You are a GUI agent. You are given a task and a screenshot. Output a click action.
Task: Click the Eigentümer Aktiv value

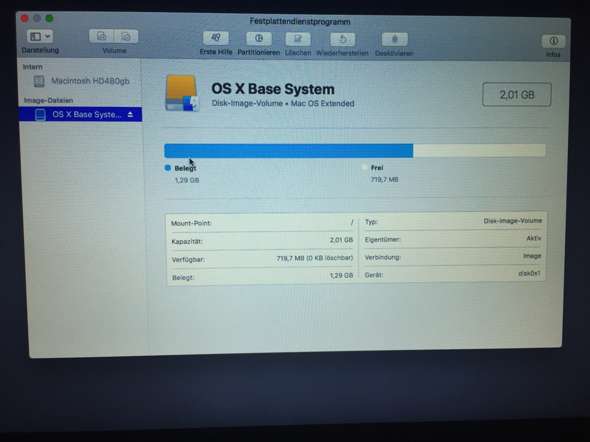click(534, 238)
